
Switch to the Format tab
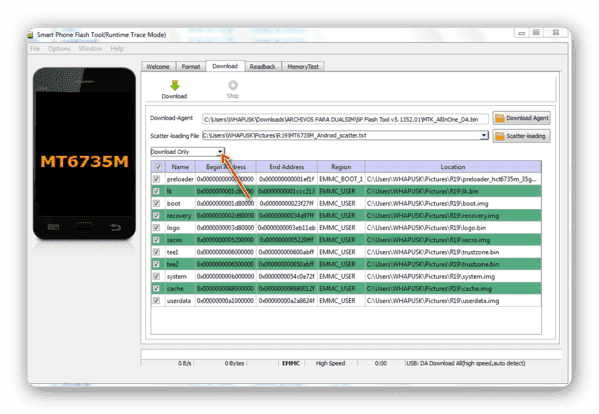pyautogui.click(x=191, y=66)
